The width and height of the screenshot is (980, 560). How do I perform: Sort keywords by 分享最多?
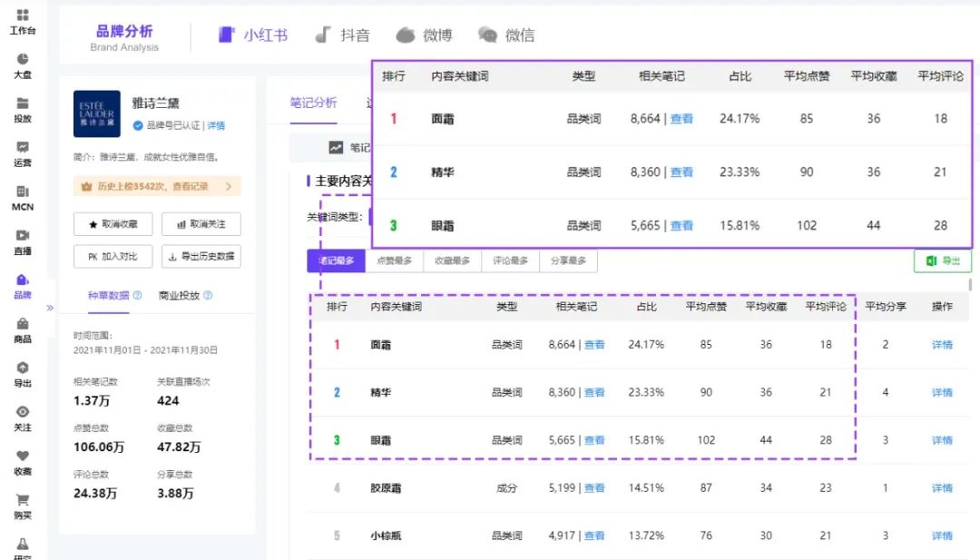pos(569,260)
